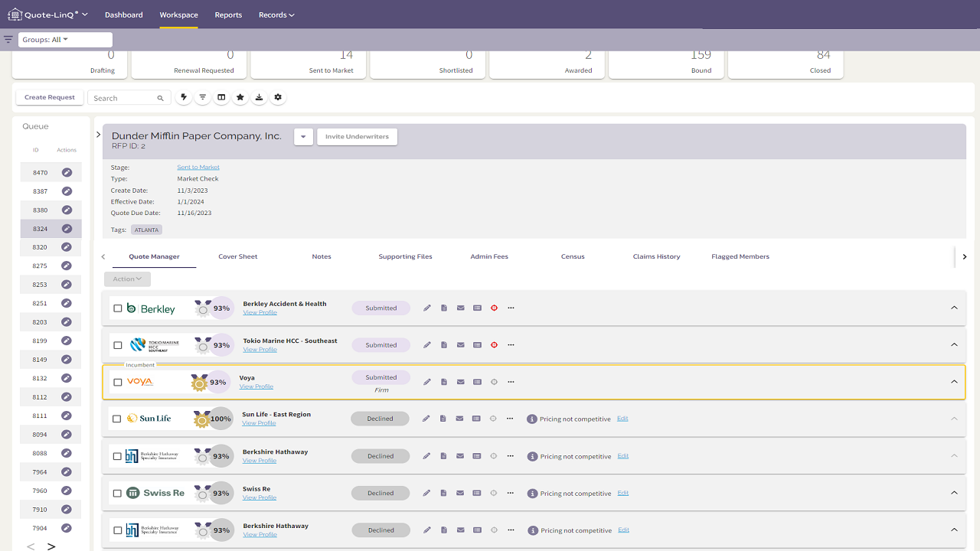
Task: Open the Records menu dropdown
Action: 276,15
